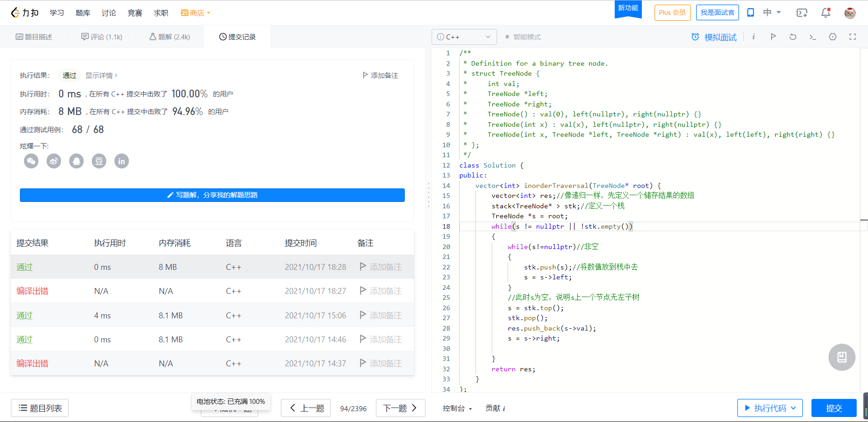Go to 下一题
The width and height of the screenshot is (868, 422).
401,408
